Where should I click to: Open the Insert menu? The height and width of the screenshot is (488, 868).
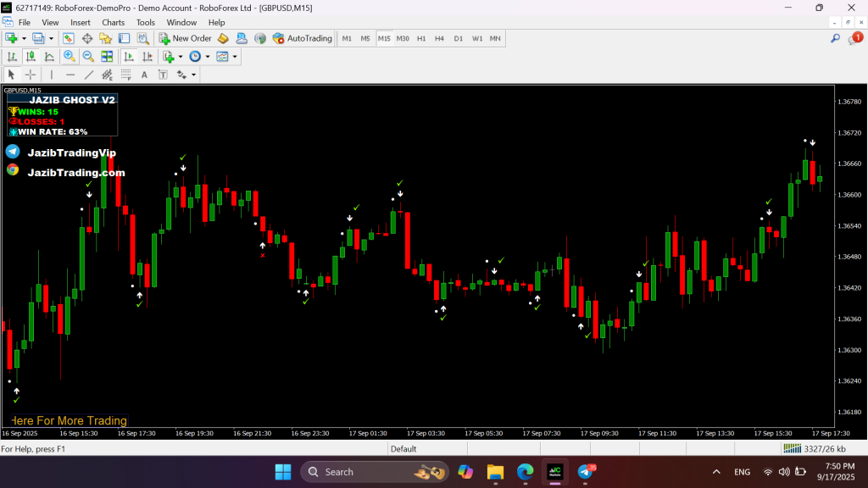click(81, 22)
